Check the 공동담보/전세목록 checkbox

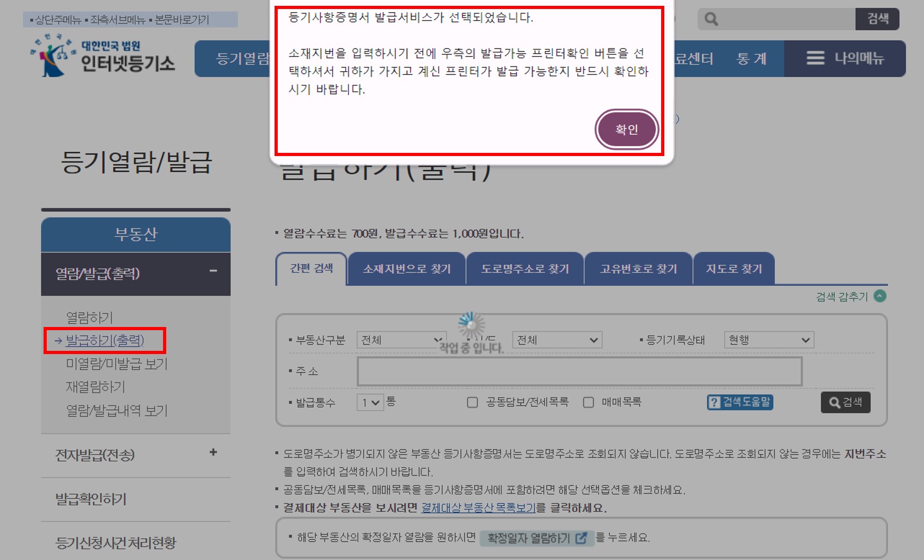[x=472, y=403]
